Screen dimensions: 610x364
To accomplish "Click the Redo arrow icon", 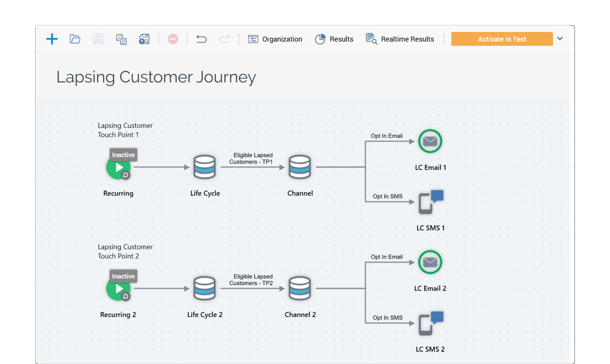I will tap(225, 39).
